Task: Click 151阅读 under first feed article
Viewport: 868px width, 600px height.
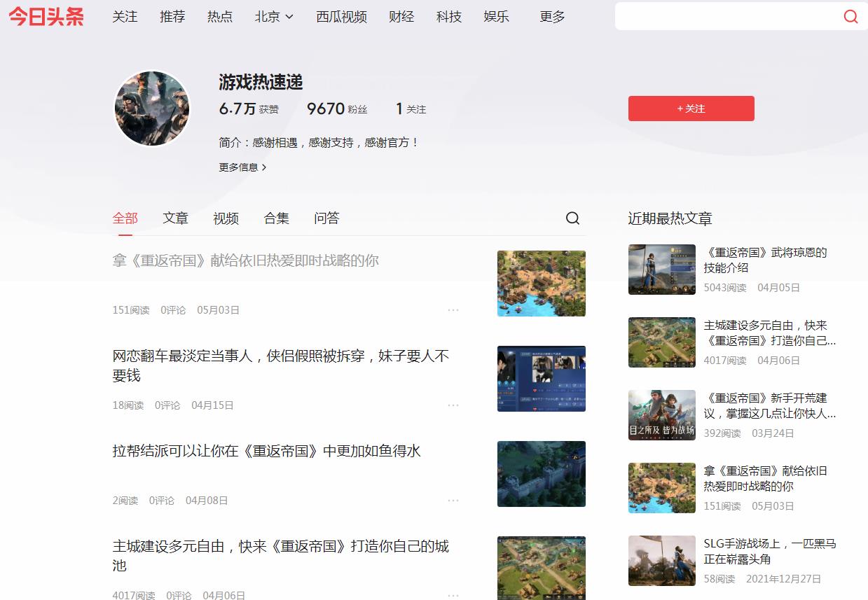Action: [131, 309]
